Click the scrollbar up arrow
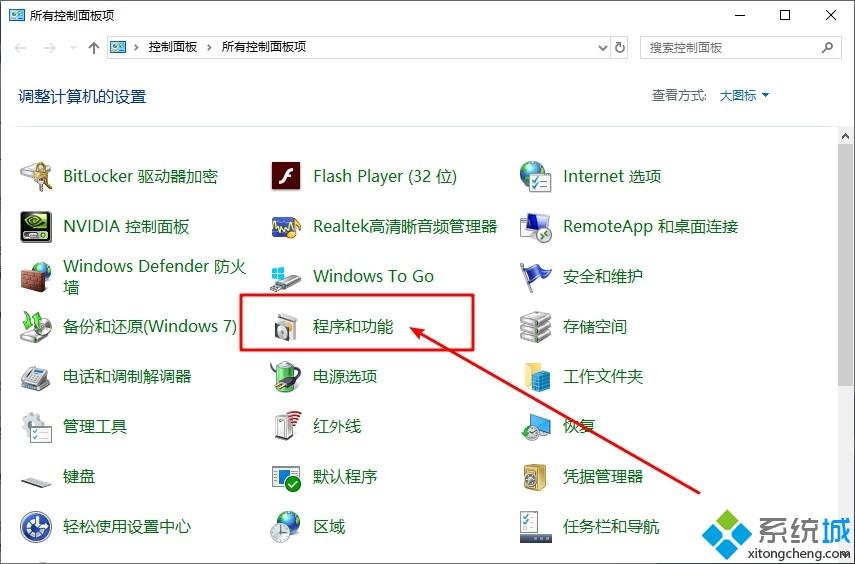 point(846,136)
